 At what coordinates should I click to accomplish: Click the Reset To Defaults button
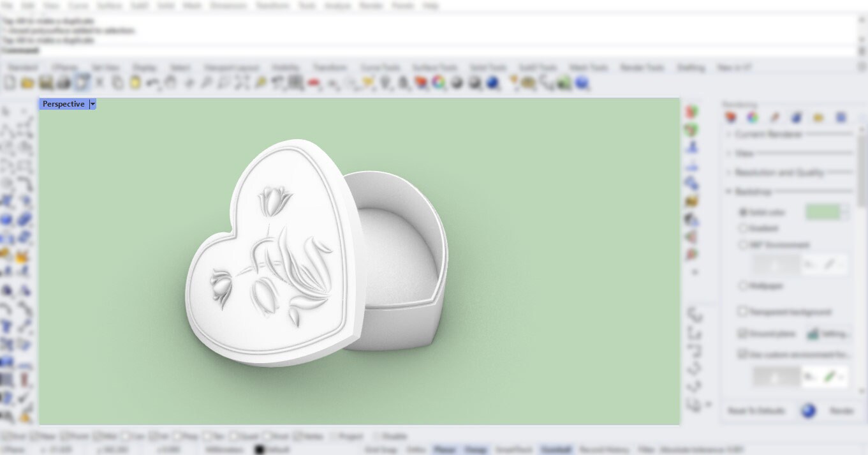(x=755, y=411)
